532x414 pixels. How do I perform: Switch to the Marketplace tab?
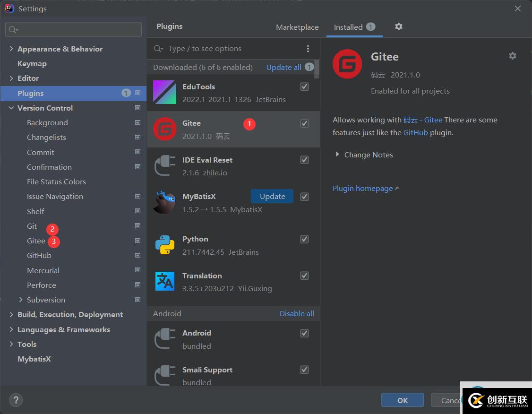[x=297, y=27]
